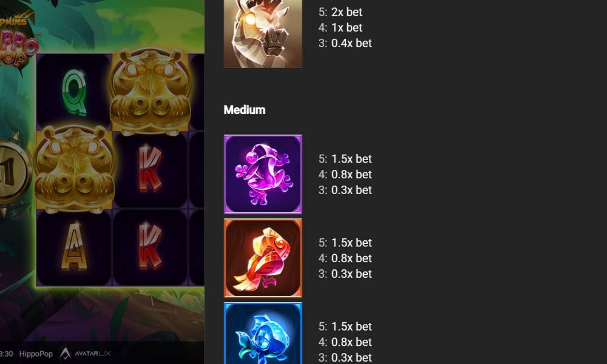Click the gold coin medallion beside reels

click(x=12, y=172)
